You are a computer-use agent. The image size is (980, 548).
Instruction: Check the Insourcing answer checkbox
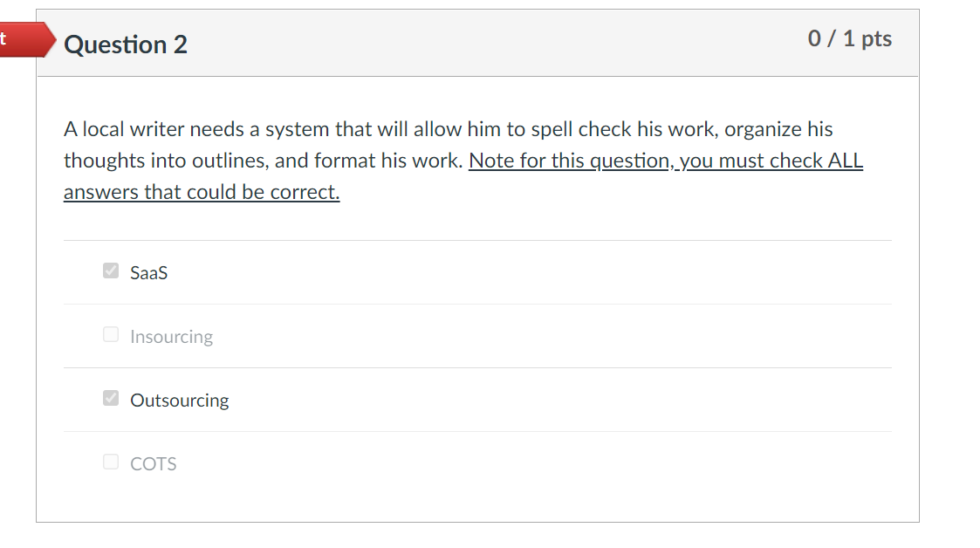(x=110, y=333)
